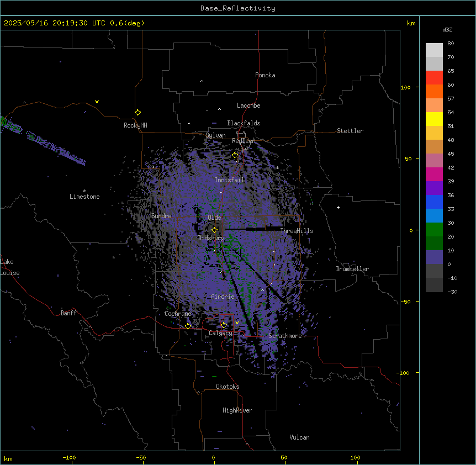Click the Banff town label
Image resolution: width=476 pixels, height=465 pixels.
tap(68, 313)
